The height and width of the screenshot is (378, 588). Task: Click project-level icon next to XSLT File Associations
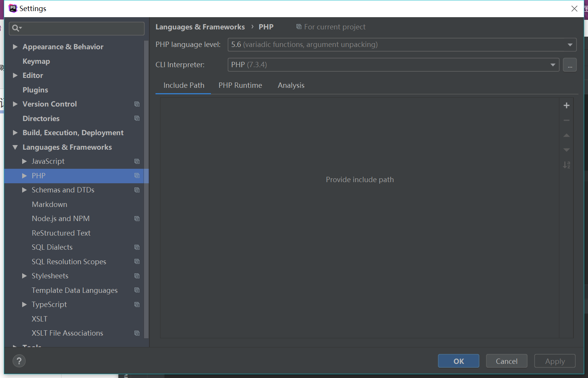[137, 333]
